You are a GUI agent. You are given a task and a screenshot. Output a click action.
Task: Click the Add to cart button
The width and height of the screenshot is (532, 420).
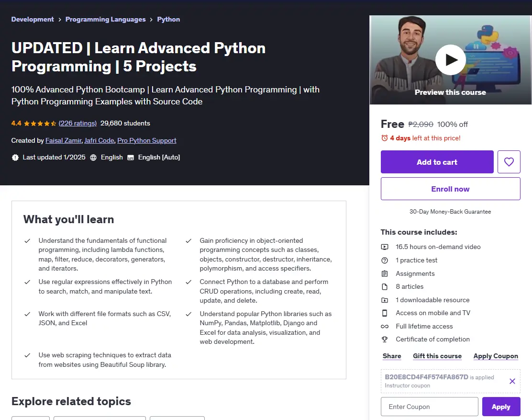pos(437,162)
